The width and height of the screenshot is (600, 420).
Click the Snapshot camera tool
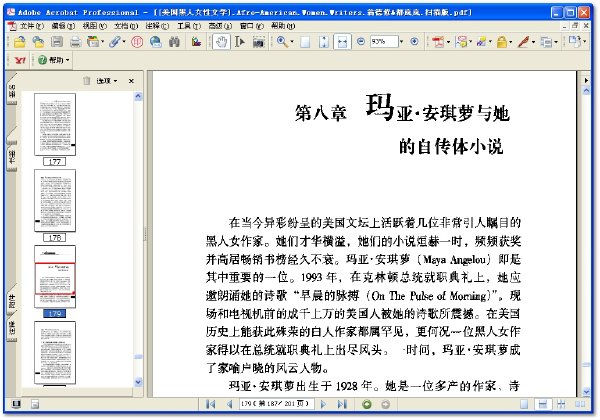point(259,43)
